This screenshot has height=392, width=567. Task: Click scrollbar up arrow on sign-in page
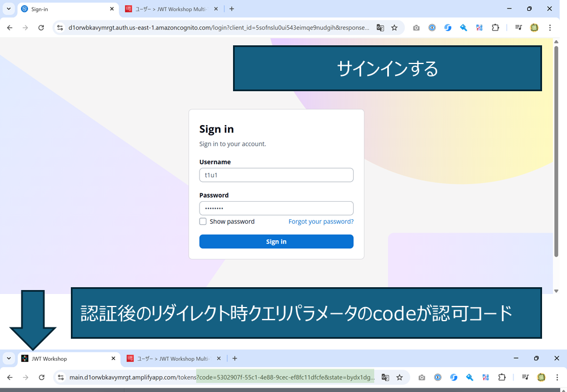tap(556, 41)
